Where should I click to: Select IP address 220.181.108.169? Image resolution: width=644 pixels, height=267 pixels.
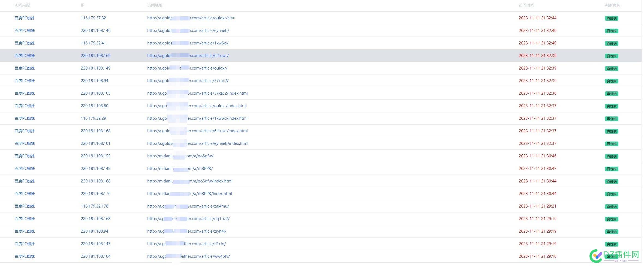point(96,56)
